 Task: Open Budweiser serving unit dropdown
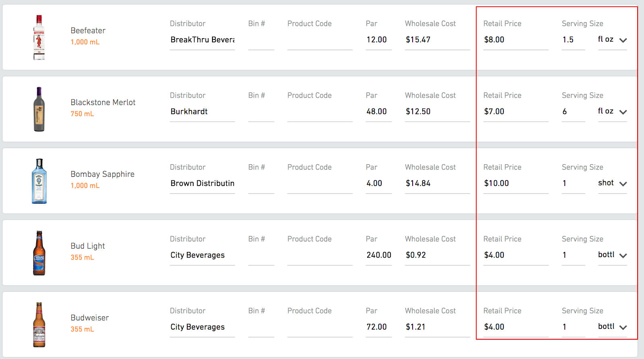click(x=612, y=327)
